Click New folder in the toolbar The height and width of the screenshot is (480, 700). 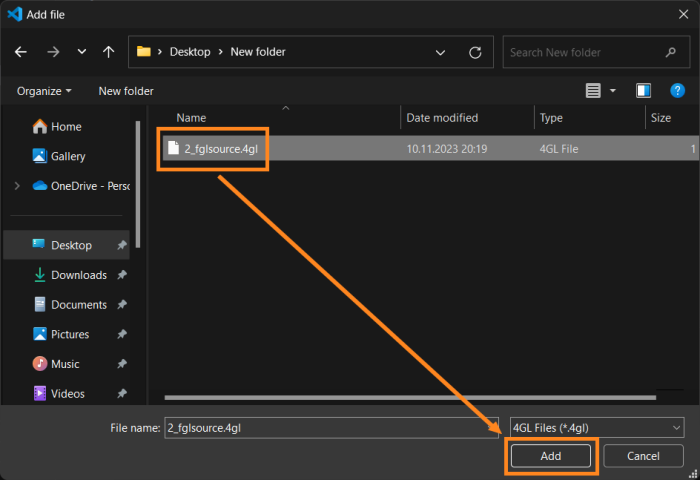[126, 91]
